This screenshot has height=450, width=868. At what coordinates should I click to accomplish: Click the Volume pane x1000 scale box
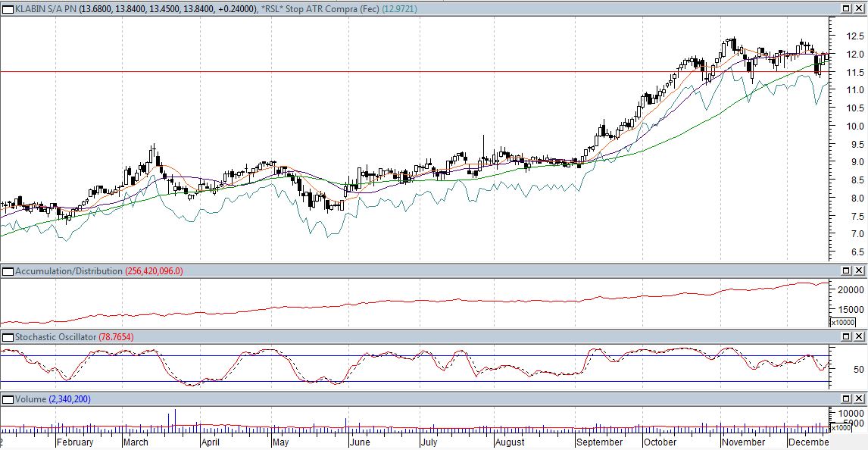click(841, 428)
